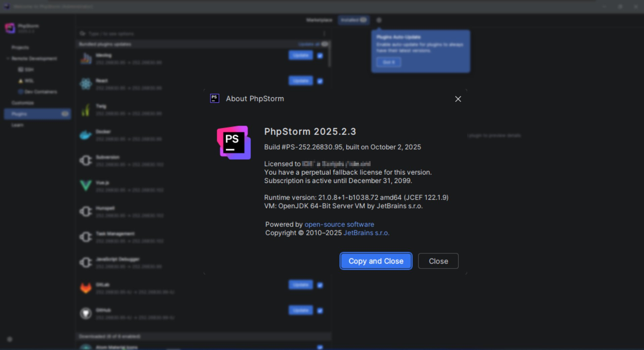Click the Hunspell plug icon in the plugin list

[86, 211]
